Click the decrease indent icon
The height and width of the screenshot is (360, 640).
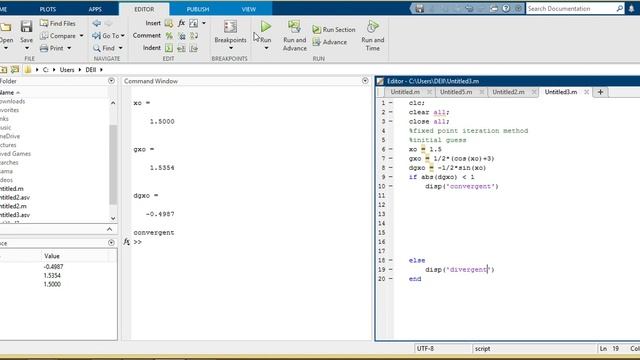tap(194, 48)
